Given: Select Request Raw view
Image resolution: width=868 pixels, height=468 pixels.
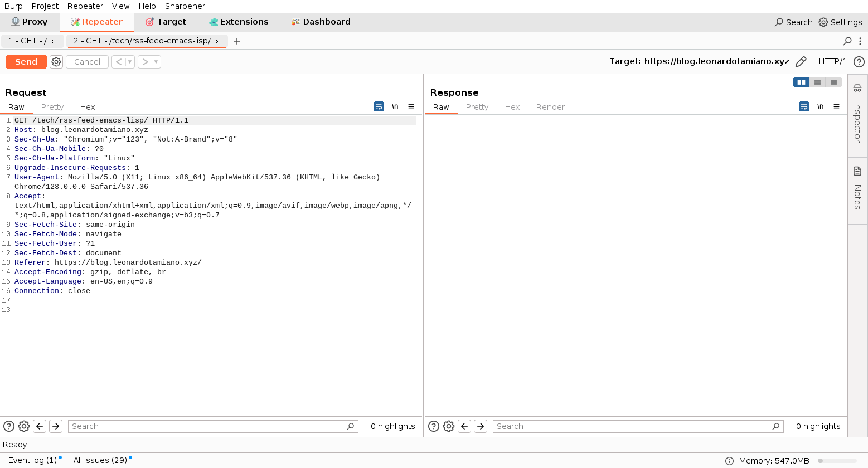Looking at the screenshot, I should (16, 107).
